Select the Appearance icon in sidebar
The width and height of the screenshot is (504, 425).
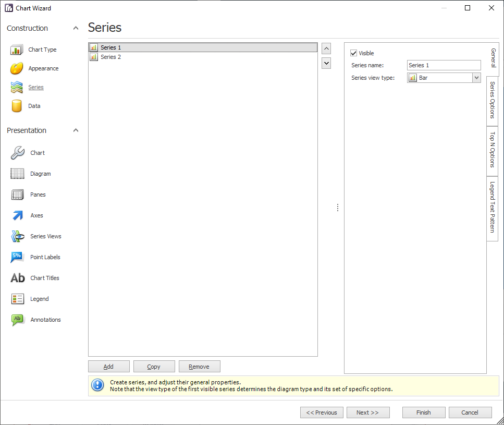pos(17,69)
